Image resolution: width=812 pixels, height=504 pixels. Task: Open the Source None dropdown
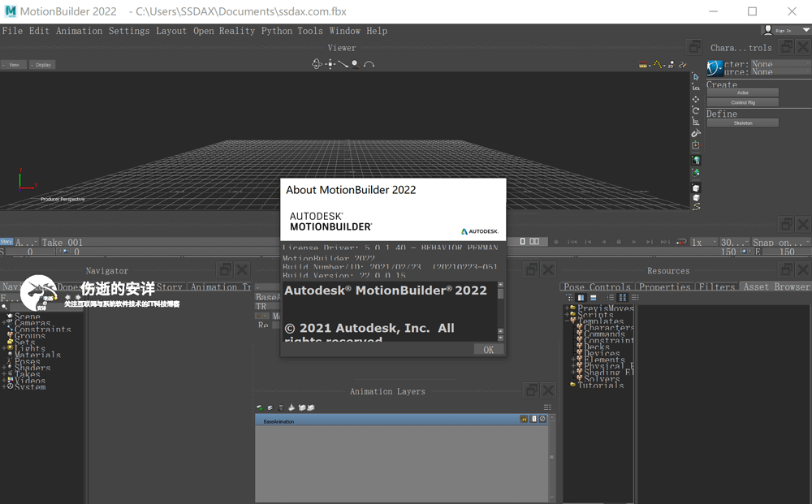pos(780,71)
